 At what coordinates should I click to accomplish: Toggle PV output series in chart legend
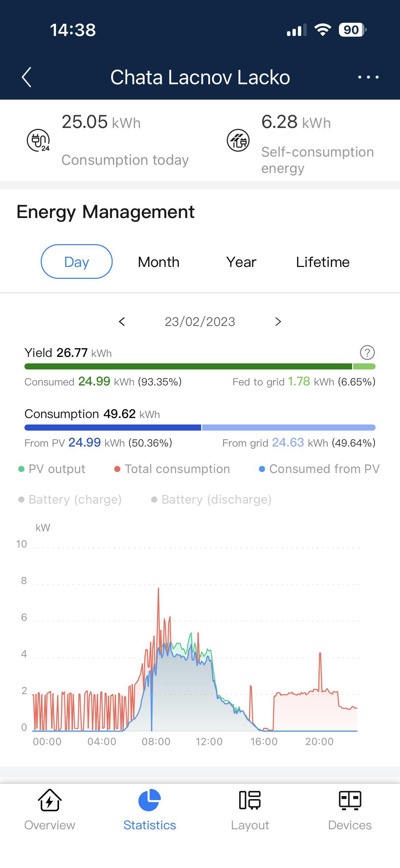[52, 469]
